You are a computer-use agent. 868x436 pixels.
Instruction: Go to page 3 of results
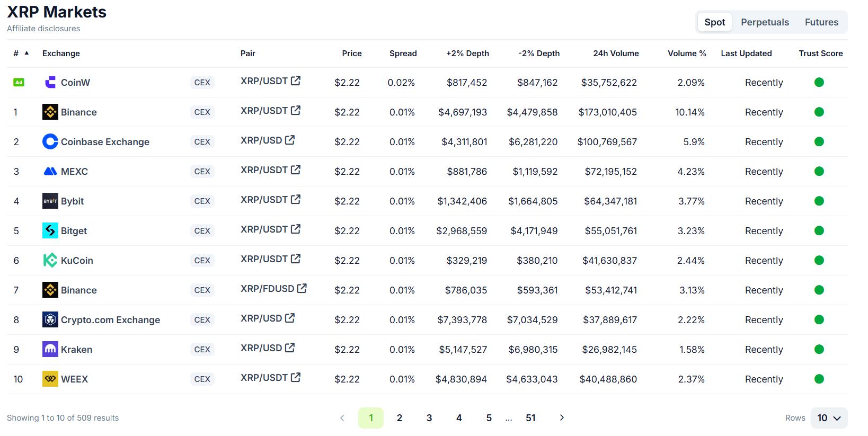[x=429, y=418]
